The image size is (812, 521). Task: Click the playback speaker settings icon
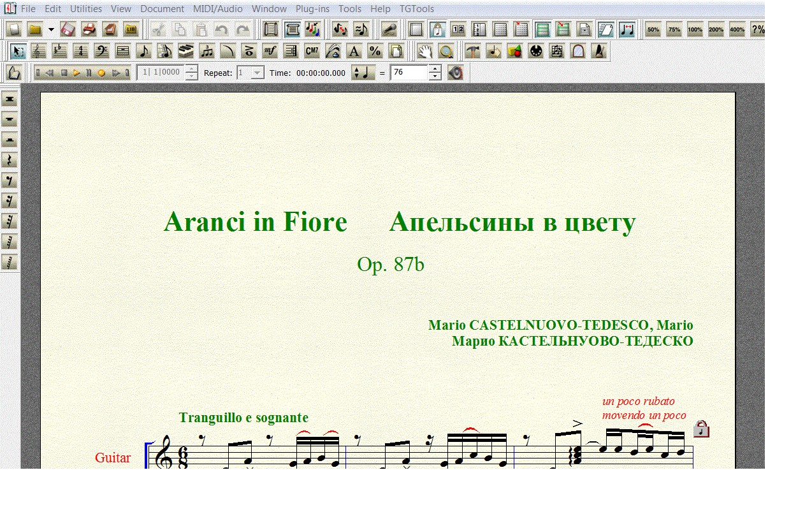click(x=455, y=73)
